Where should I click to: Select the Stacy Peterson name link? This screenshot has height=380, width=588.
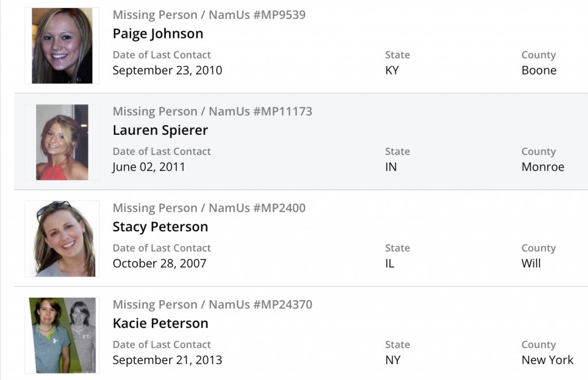[160, 227]
